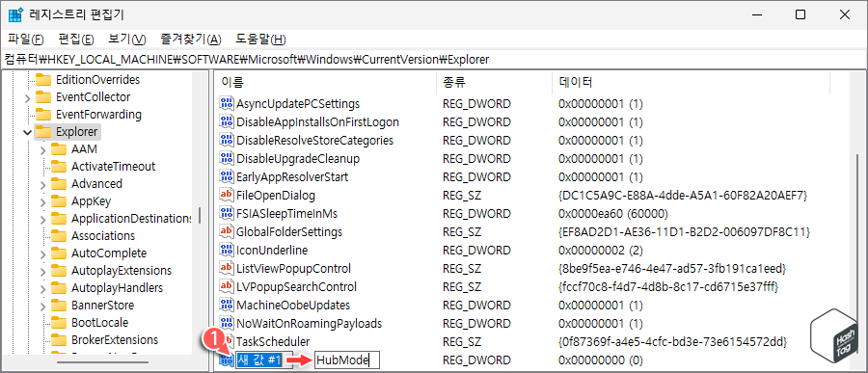
Task: Click the string icon of FileOpenDialog
Action: pyautogui.click(x=227, y=195)
